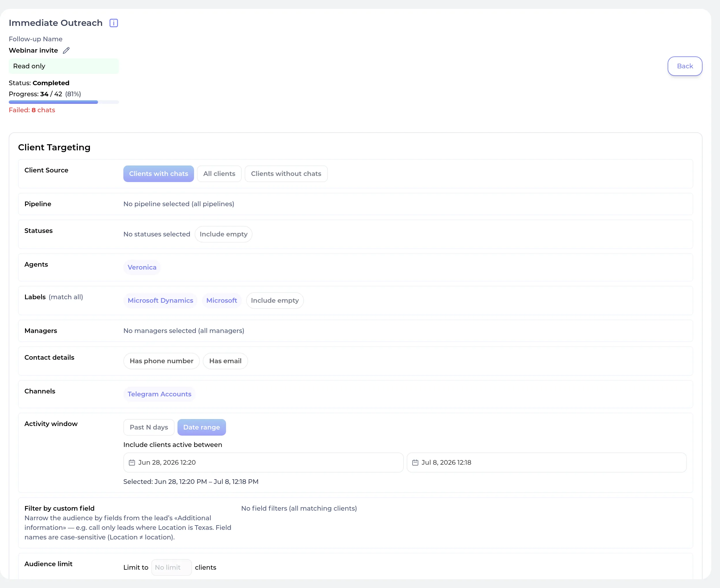
Task: Switch to Past N days tab
Action: click(149, 427)
